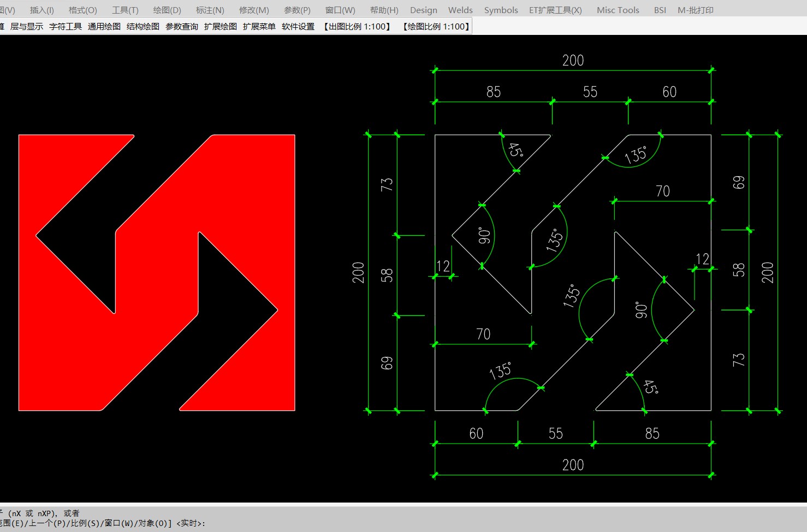Open the 帮助(H) help menu
Screen dimensions: 807x532
tap(384, 10)
